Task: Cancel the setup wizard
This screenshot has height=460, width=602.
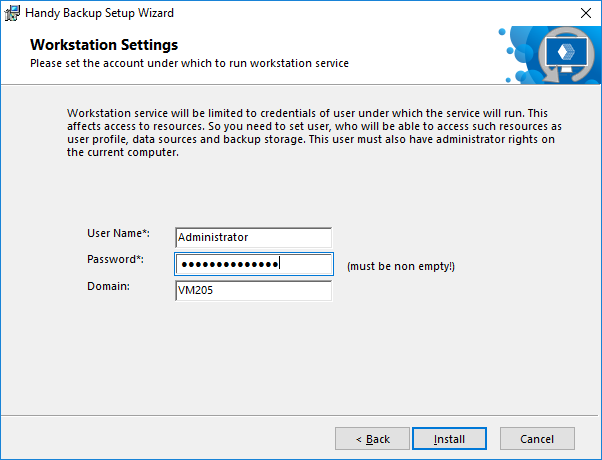Action: pos(537,439)
